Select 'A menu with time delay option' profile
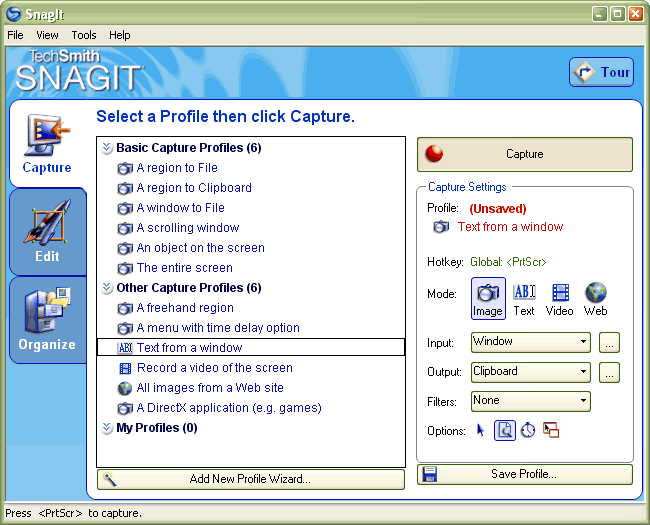650x525 pixels. click(218, 328)
